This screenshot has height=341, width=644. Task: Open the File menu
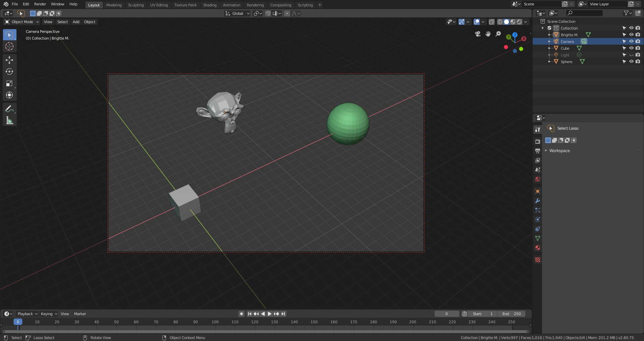(15, 4)
